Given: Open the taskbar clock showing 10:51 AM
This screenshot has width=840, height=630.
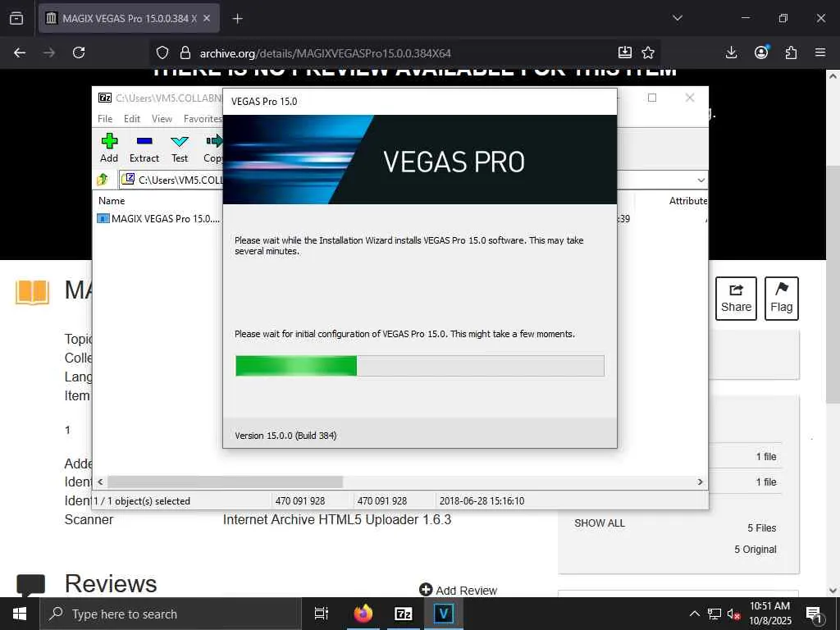Looking at the screenshot, I should point(769,614).
